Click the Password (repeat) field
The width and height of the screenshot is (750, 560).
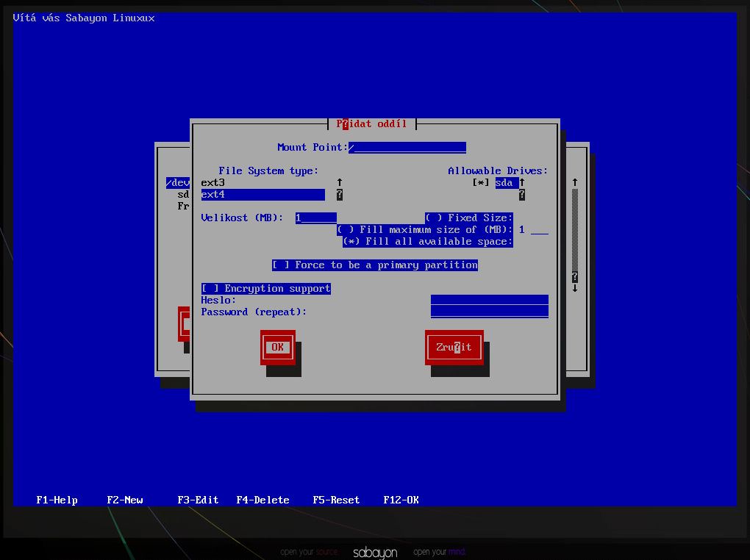489,312
